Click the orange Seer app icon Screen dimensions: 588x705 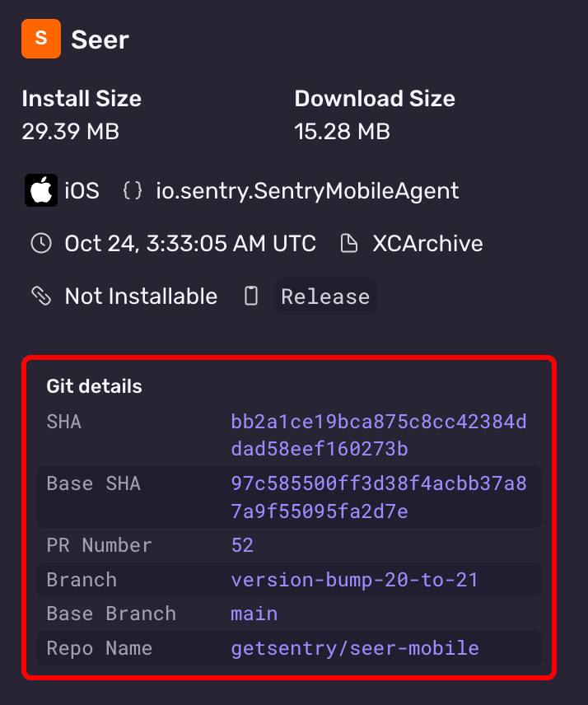(40, 38)
